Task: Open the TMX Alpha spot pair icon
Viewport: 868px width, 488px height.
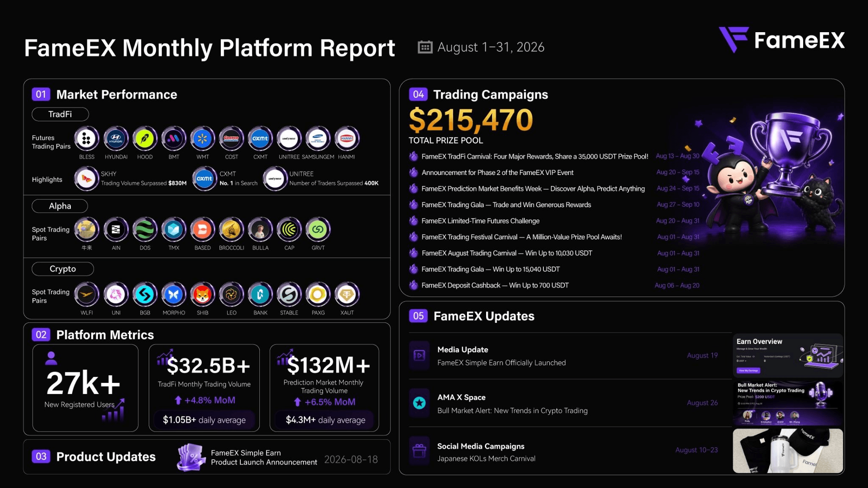Action: coord(174,230)
